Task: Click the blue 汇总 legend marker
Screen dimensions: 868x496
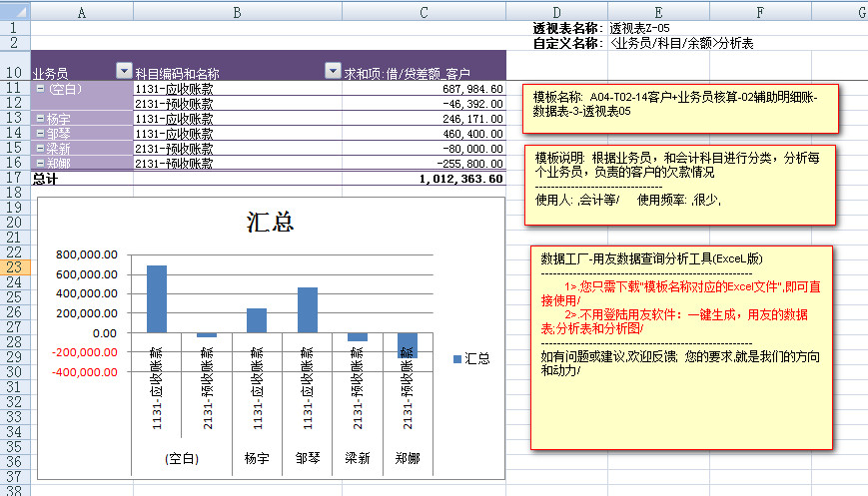Action: (457, 358)
